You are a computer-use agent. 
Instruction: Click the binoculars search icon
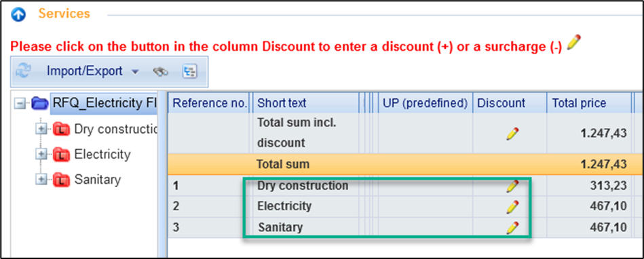(161, 72)
